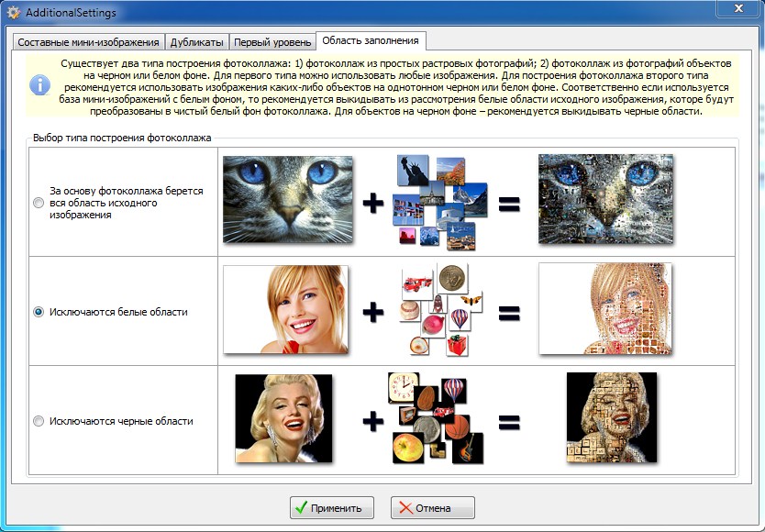Click the 'Применить' button
The height and width of the screenshot is (532, 765).
click(332, 507)
